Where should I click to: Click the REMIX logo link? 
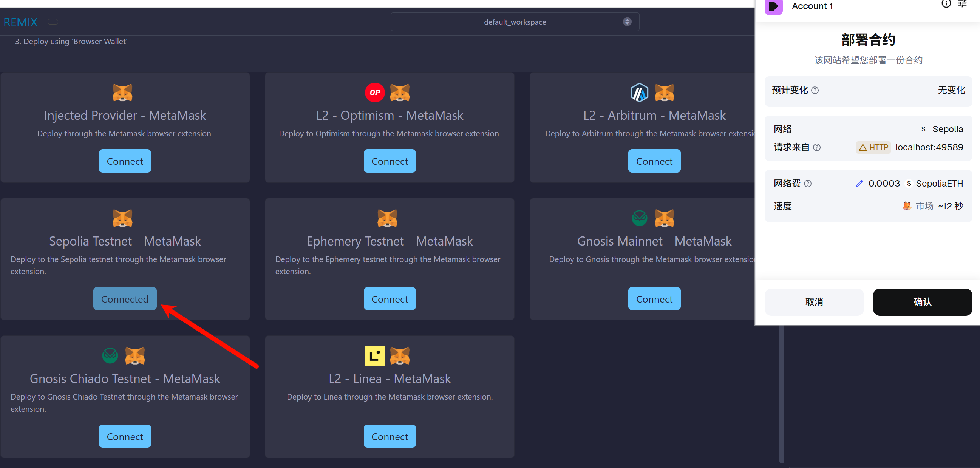20,22
